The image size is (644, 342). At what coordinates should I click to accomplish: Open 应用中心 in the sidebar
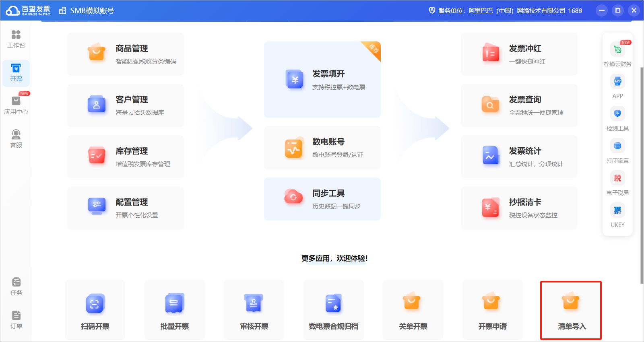tap(16, 106)
